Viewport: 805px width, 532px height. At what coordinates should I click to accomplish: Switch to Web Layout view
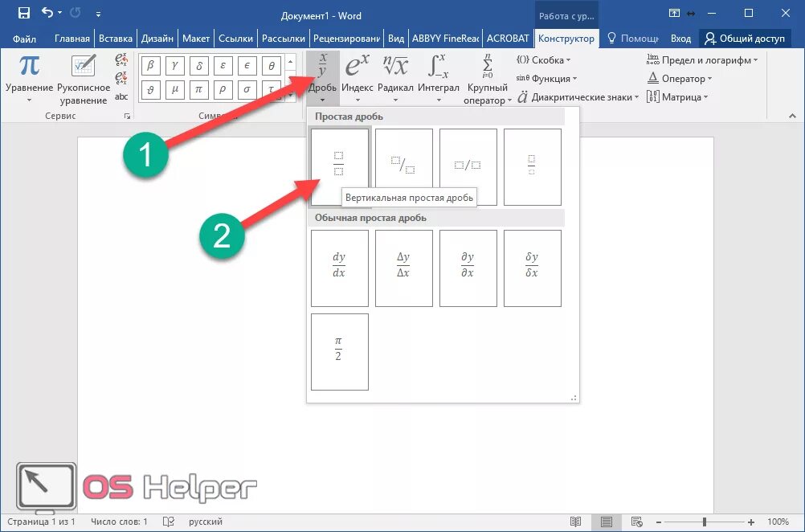tap(636, 522)
